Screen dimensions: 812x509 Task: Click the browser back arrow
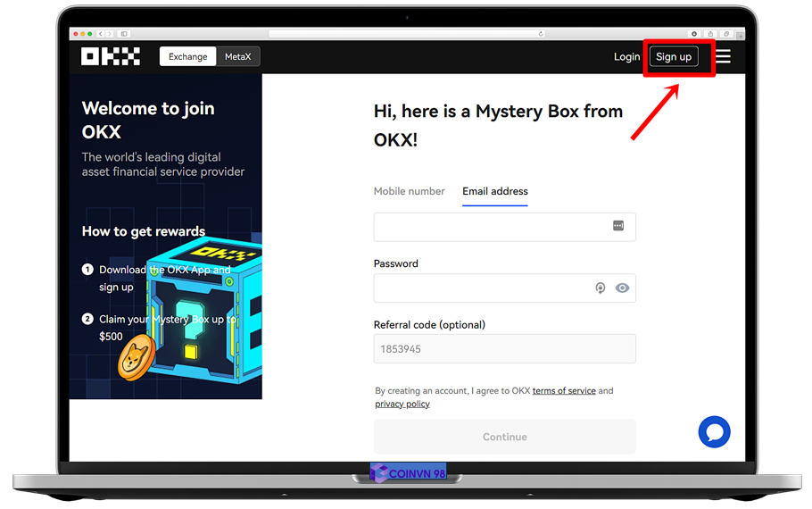pos(102,34)
